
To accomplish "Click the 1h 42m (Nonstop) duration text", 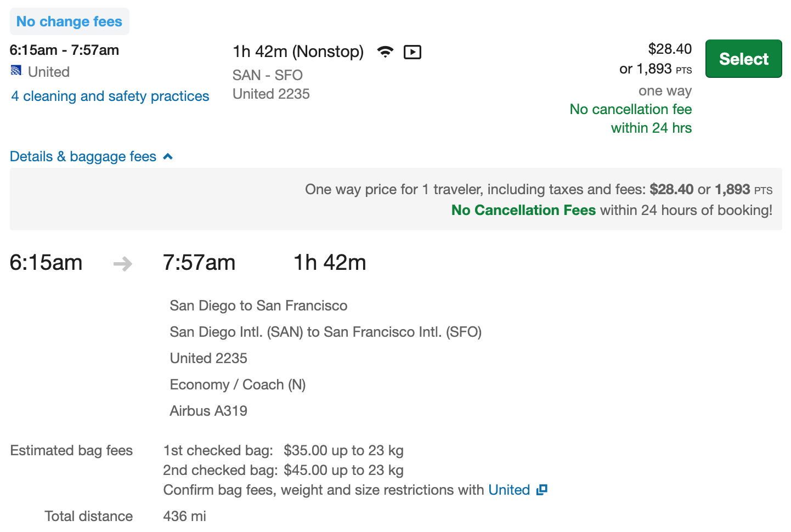I will click(x=298, y=52).
